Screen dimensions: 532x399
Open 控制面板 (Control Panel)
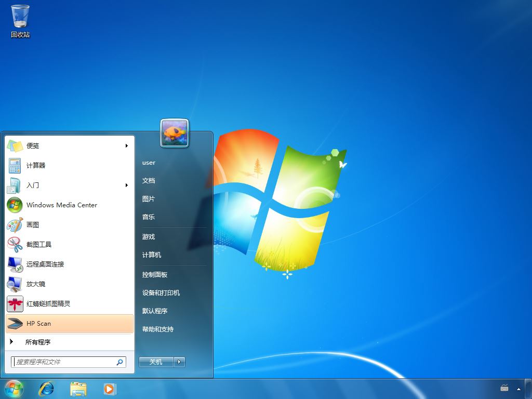coord(154,274)
